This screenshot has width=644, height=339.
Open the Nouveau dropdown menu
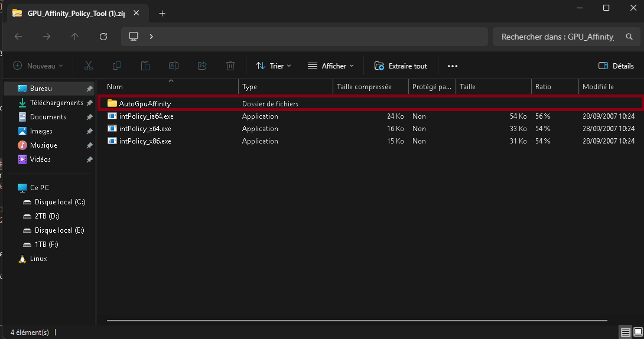38,66
